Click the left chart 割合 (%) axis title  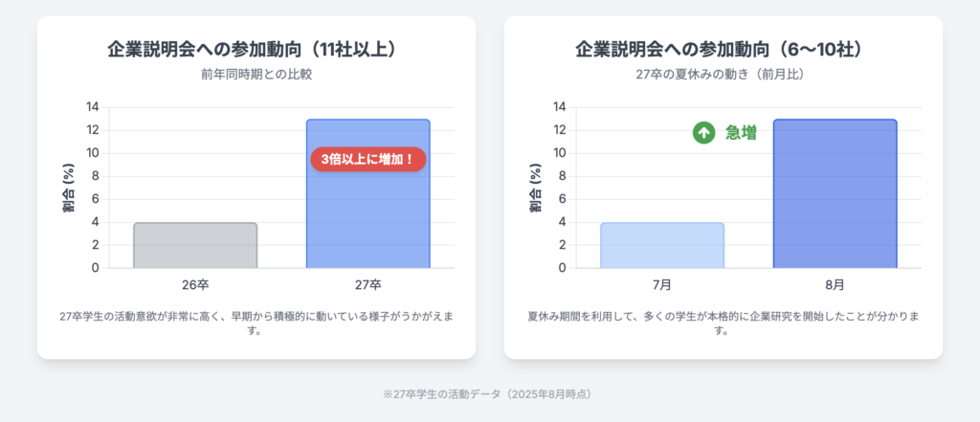[x=70, y=188]
